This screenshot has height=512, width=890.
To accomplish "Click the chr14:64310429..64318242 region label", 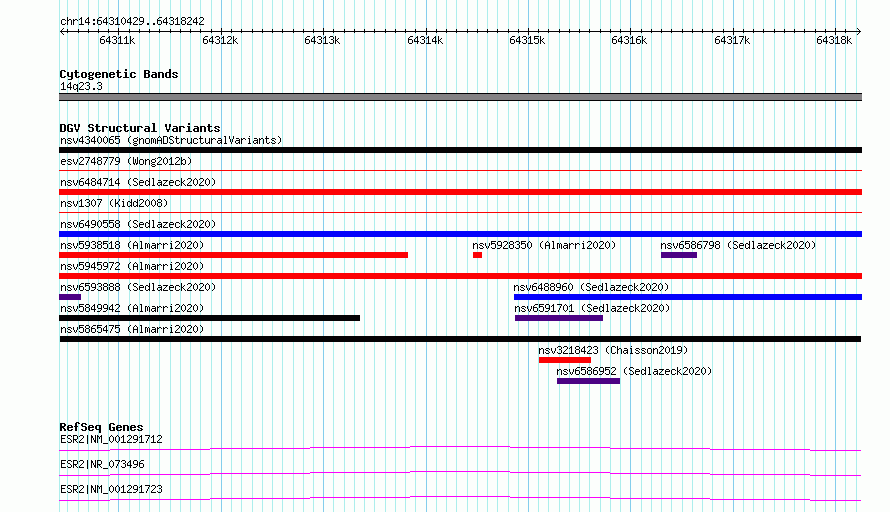I will tap(132, 22).
